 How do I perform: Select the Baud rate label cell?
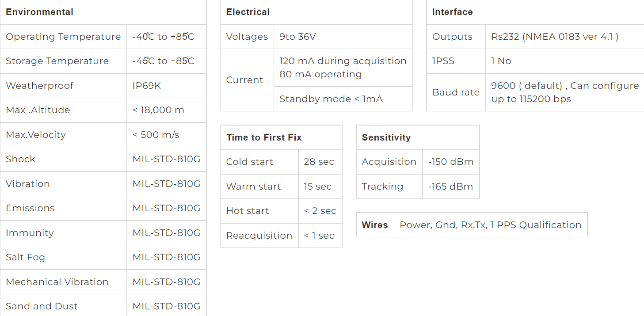tap(456, 92)
